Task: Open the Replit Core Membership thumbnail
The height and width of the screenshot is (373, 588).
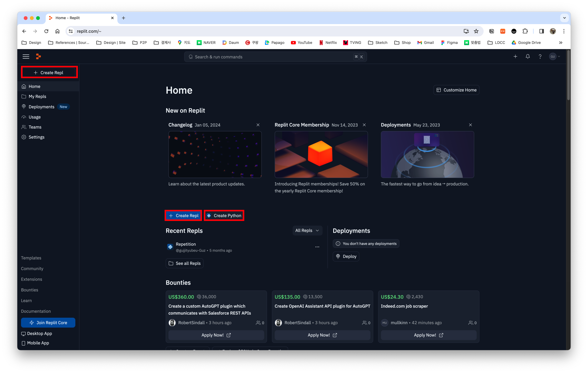Action: [x=321, y=155]
